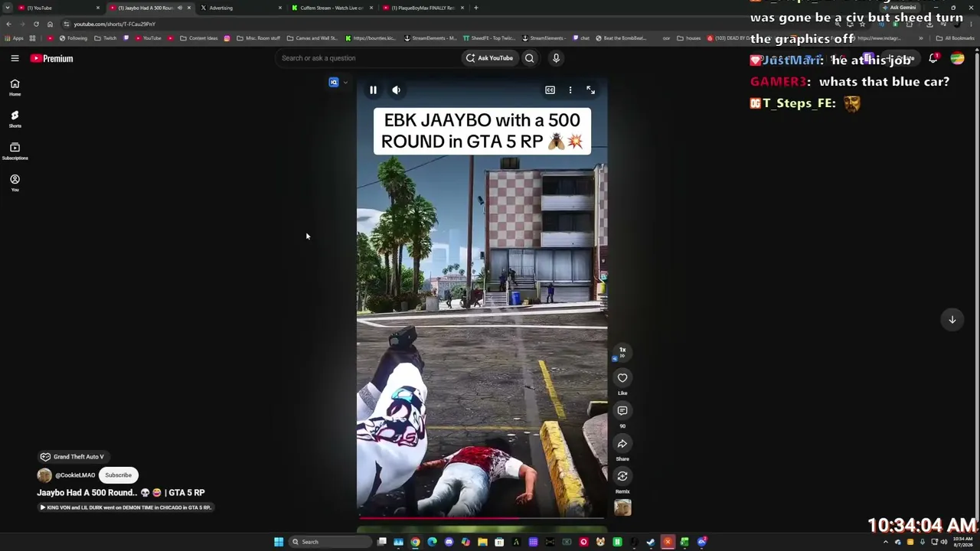Click the YouTube search field
980x551 pixels.
point(367,58)
